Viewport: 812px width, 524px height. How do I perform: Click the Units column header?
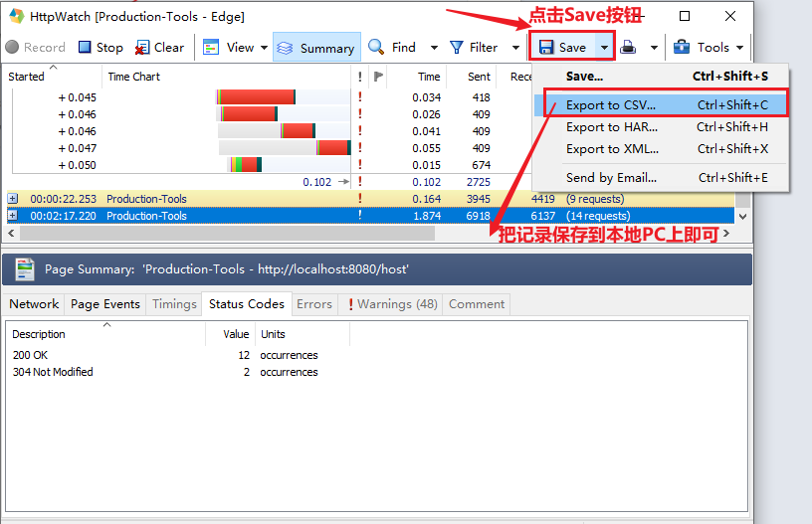point(302,334)
